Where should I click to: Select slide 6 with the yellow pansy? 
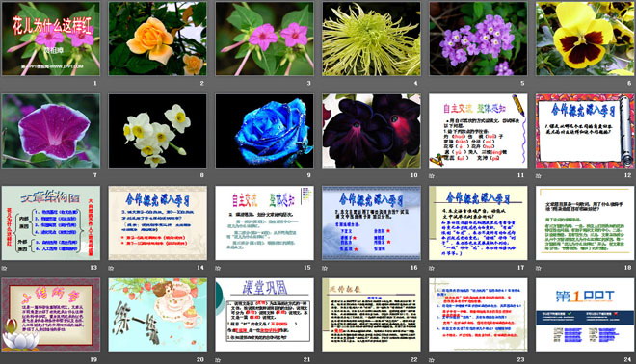point(585,39)
